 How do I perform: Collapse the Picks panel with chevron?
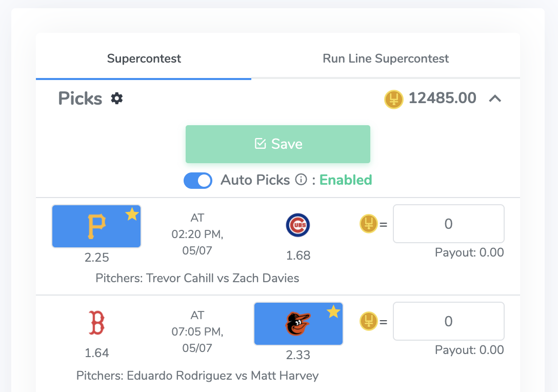(x=495, y=99)
